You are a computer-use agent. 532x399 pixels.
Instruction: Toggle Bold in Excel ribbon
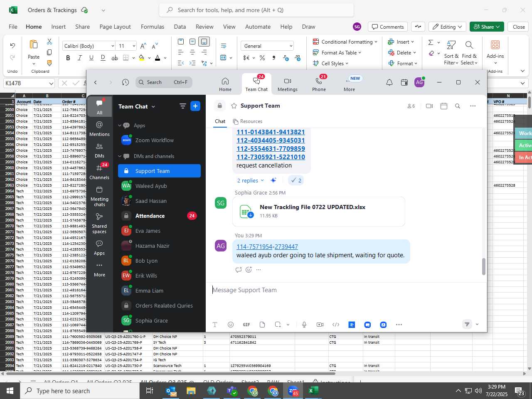pyautogui.click(x=68, y=58)
